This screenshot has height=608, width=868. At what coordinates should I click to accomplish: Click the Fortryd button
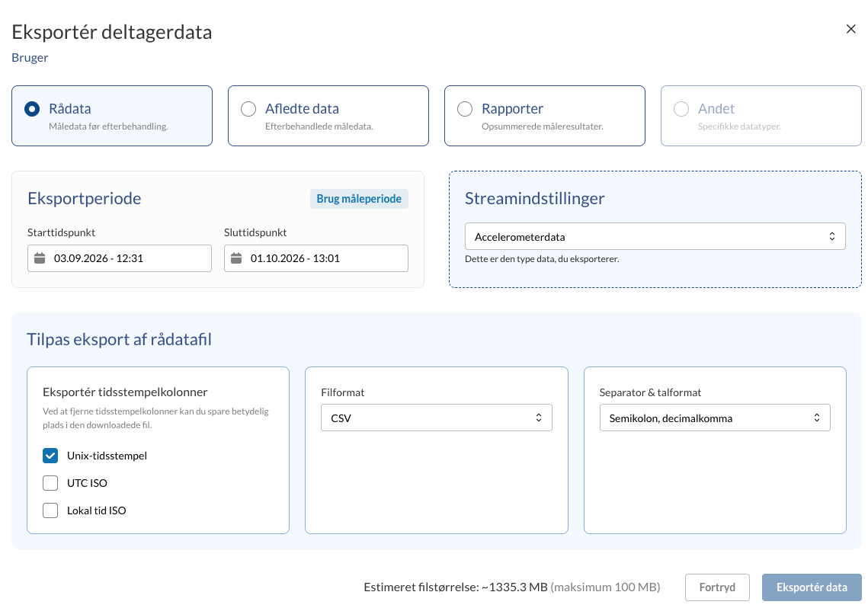tap(717, 587)
